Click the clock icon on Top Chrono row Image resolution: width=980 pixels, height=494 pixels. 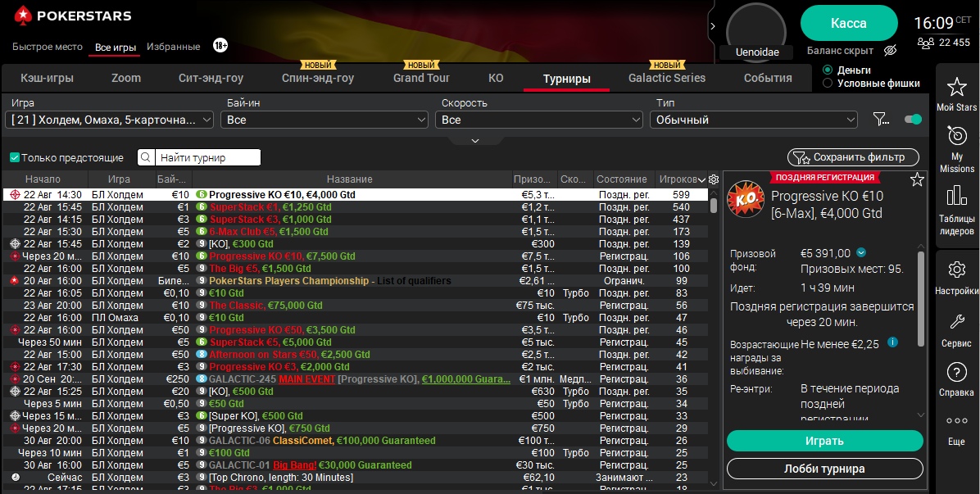[16, 477]
